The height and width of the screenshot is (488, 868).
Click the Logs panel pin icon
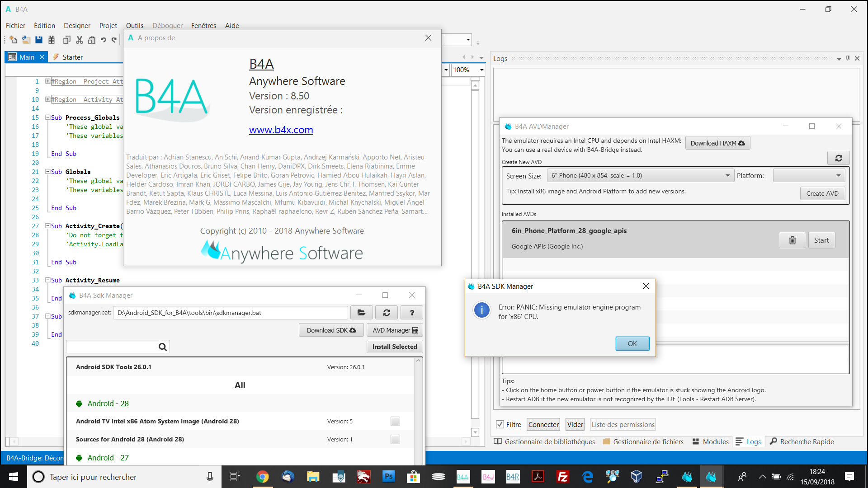coord(848,58)
